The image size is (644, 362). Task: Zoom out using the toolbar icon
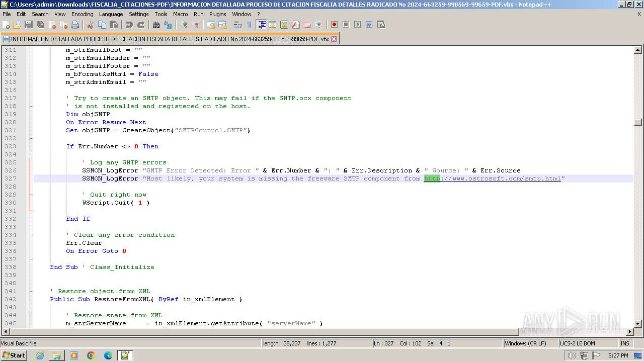[x=195, y=25]
